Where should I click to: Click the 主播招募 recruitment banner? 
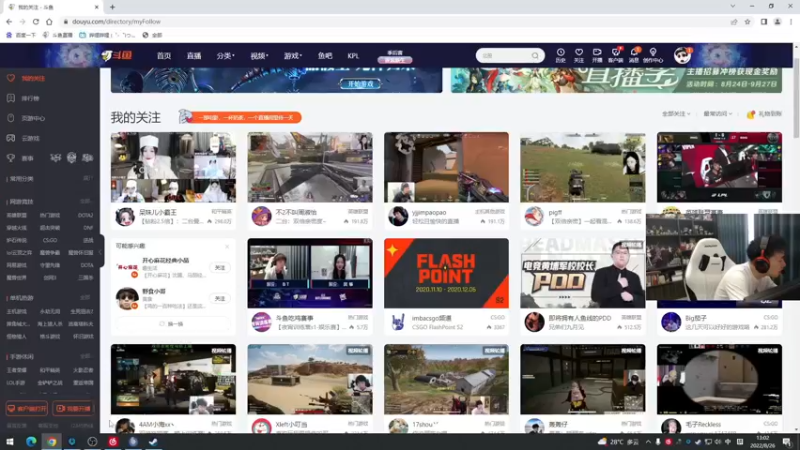(616, 80)
